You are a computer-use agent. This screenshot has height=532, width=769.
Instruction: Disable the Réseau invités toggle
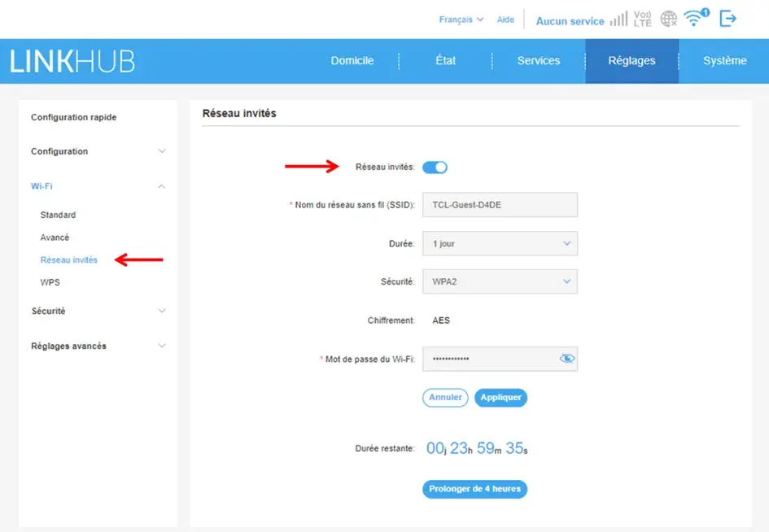click(435, 168)
